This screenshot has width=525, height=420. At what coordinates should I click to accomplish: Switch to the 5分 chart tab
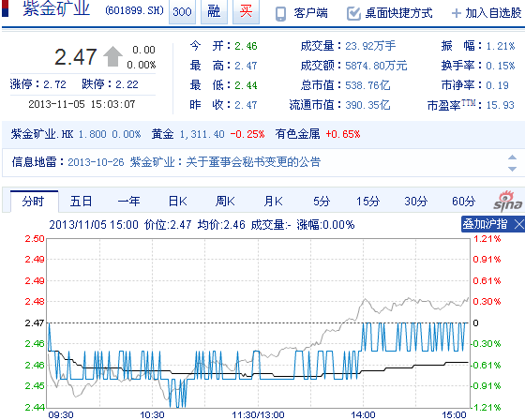322,202
